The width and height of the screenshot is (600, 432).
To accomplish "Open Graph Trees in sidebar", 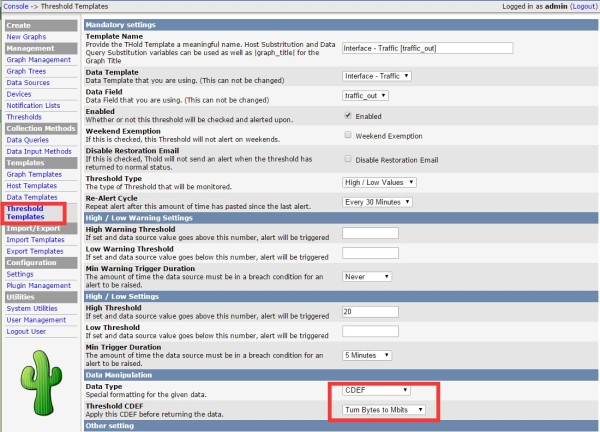I will pos(26,71).
